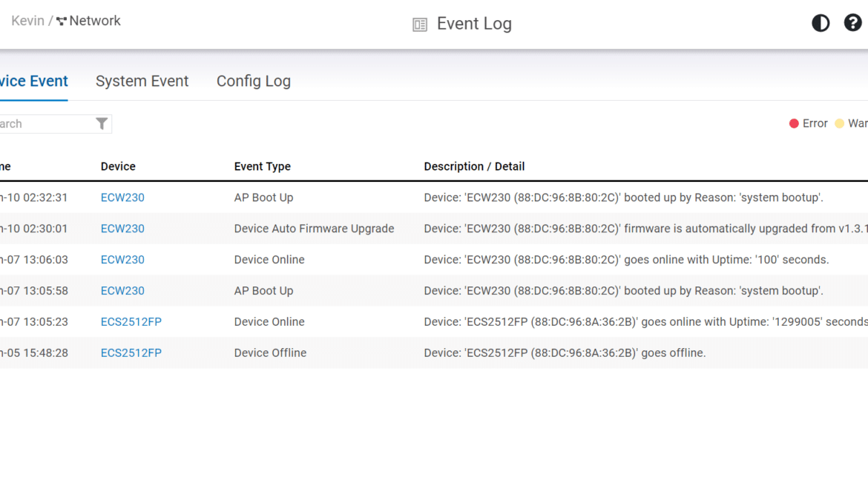868x492 pixels.
Task: Click the 'firmware is automatically upgraded' description
Action: click(x=646, y=229)
